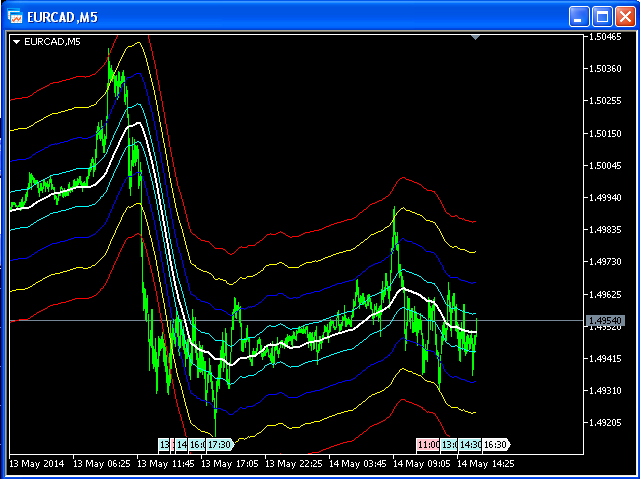The width and height of the screenshot is (640, 480).
Task: Select the cyan 14:30 event marker
Action: pos(470,444)
